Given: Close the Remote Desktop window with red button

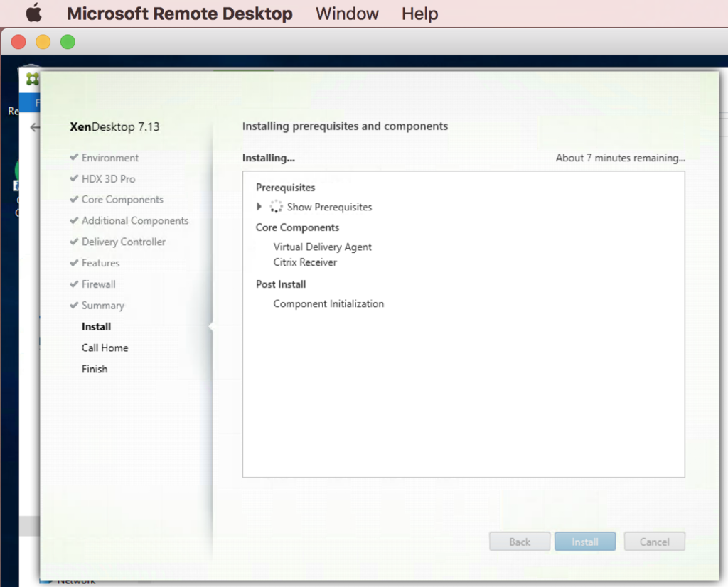Looking at the screenshot, I should tap(18, 42).
